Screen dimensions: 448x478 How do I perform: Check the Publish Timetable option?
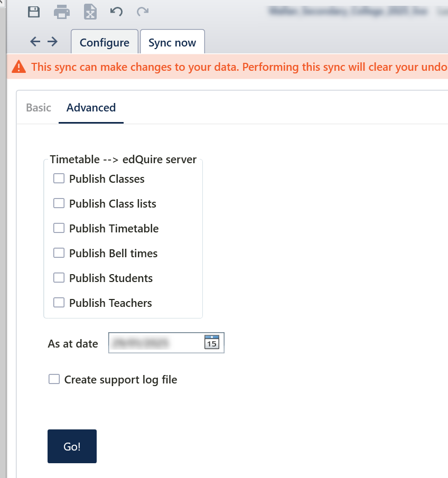tap(59, 228)
